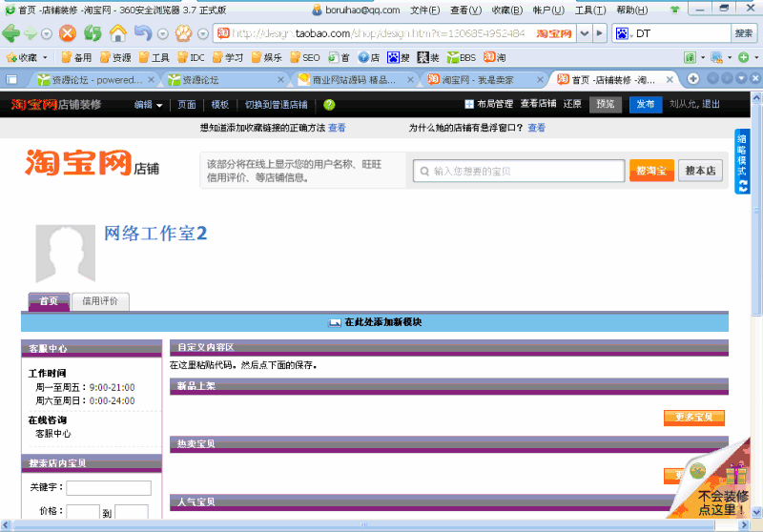This screenshot has height=532, width=763.
Task: Click 切换到普通店铺 link
Action: 276,105
